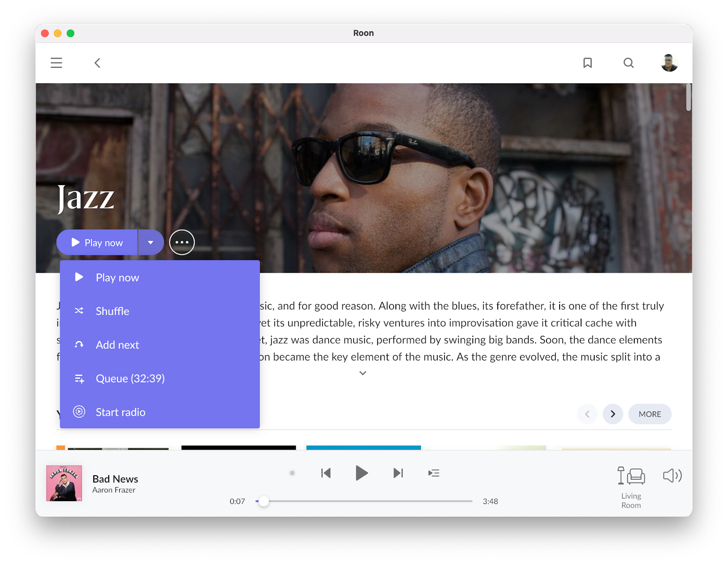This screenshot has width=728, height=564.
Task: Skip to next track
Action: click(398, 473)
